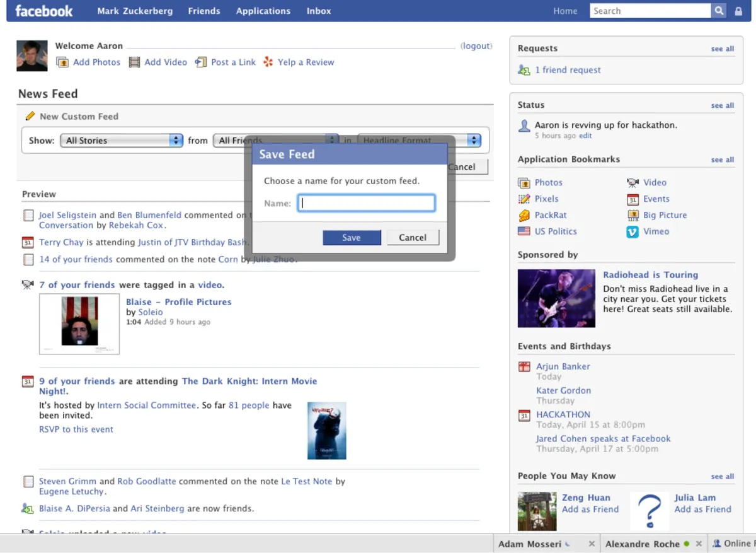The width and height of the screenshot is (756, 553).
Task: Click Add as Friend under Julia Lam
Action: tap(703, 509)
